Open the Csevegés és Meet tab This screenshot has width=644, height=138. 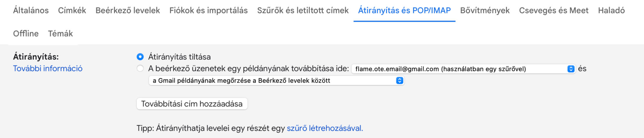coord(554,10)
